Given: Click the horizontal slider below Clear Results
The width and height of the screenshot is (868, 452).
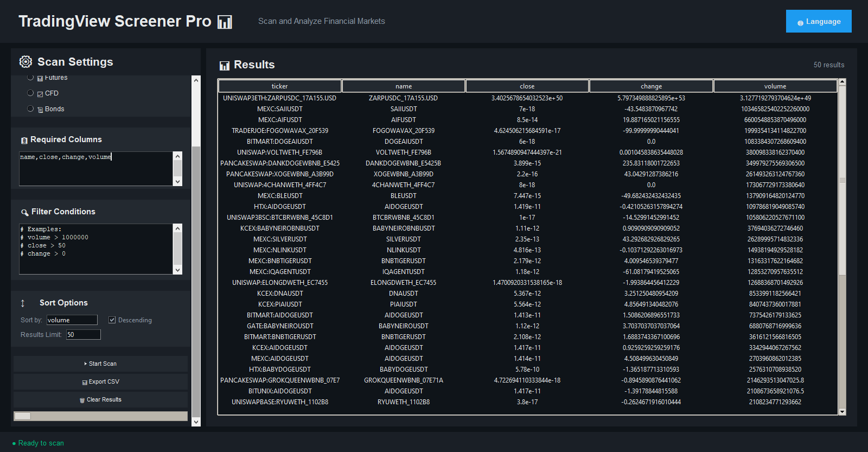Looking at the screenshot, I should pyautogui.click(x=100, y=416).
